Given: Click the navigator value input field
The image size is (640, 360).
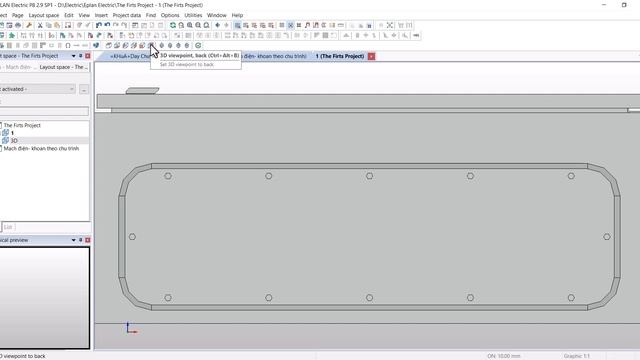Looking at the screenshot, I should (44, 111).
